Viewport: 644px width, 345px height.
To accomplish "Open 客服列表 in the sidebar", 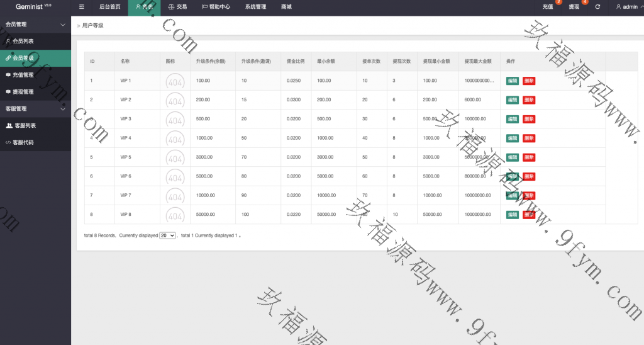I will pos(25,126).
